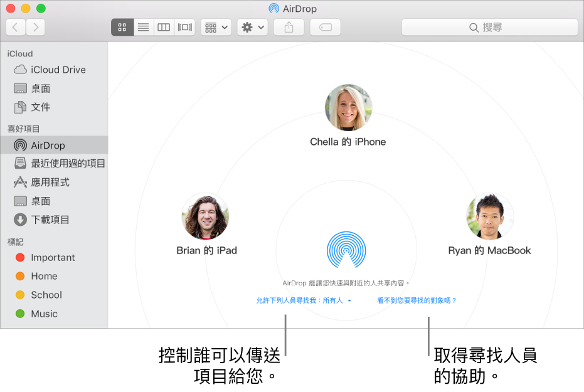Open iCloud Drive in the sidebar
Viewport: 584px width, 392px height.
coord(54,70)
